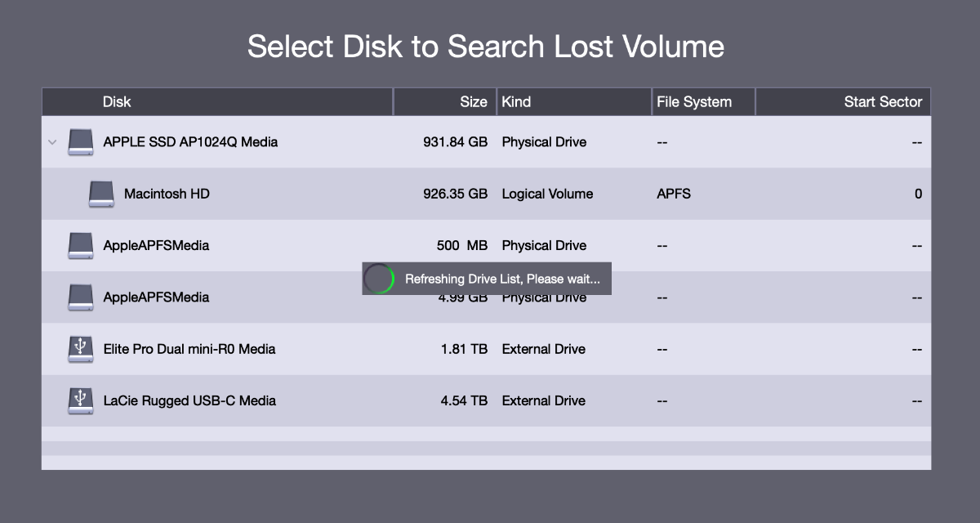The image size is (980, 523).
Task: Click the refreshing spinner icon
Action: (x=379, y=279)
